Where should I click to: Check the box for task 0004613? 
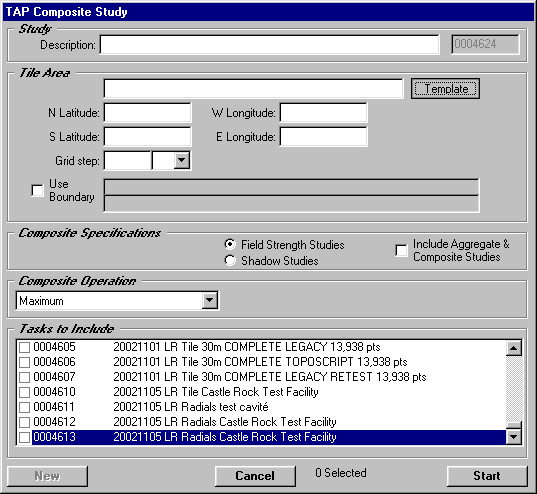click(x=24, y=437)
